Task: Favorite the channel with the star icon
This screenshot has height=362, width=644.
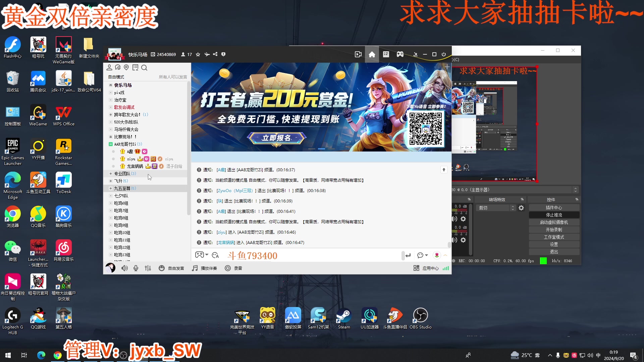Action: 198,54
